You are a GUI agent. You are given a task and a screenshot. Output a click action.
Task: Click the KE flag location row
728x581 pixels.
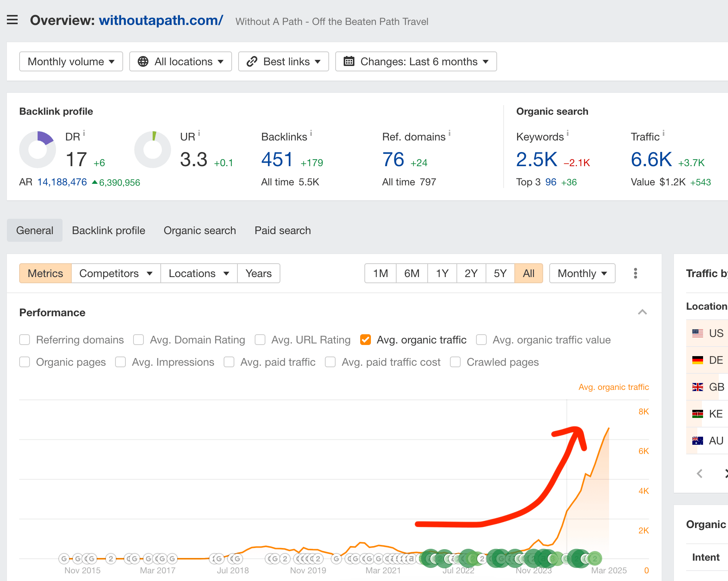(x=707, y=414)
